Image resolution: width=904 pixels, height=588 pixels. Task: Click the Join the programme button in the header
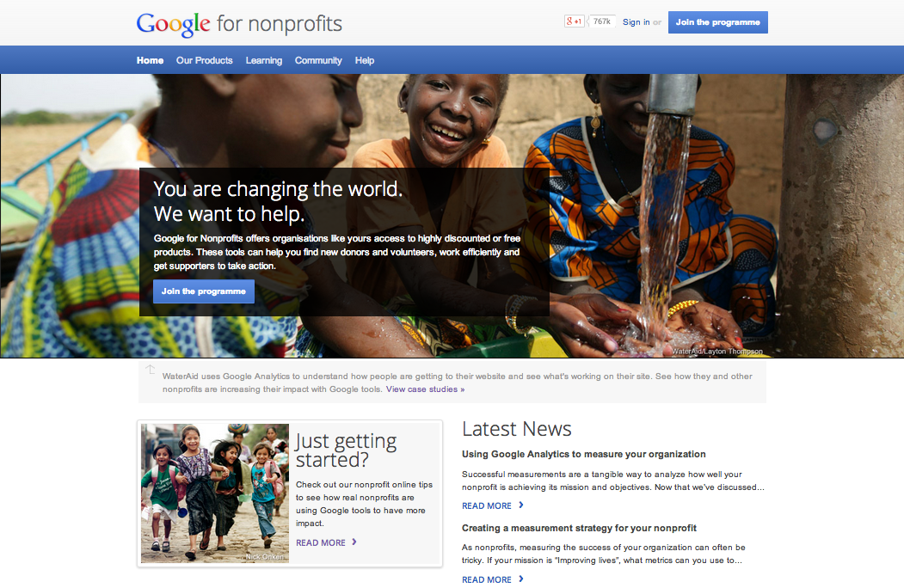[717, 22]
